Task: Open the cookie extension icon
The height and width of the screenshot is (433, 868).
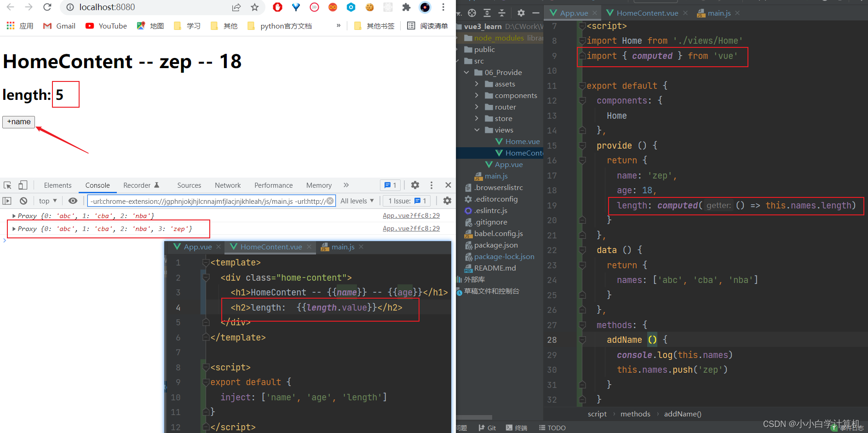Action: 369,7
